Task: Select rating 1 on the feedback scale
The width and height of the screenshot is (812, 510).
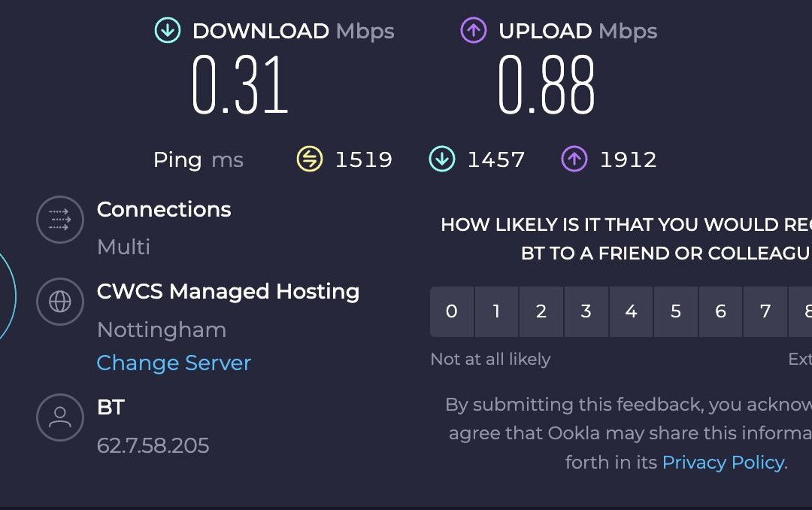Action: (496, 311)
